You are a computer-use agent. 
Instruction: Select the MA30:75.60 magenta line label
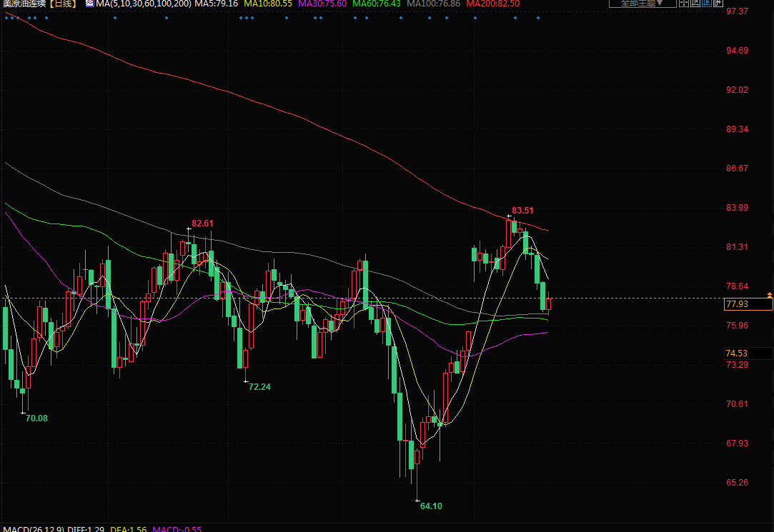coord(322,4)
